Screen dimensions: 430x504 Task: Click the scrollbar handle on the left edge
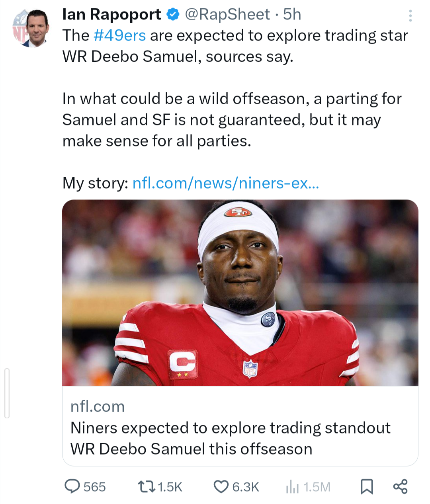point(7,393)
